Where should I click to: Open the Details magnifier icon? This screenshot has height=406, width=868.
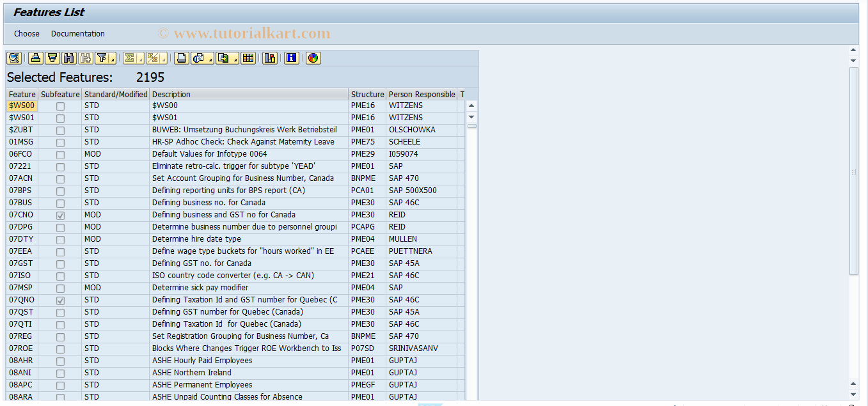coord(13,58)
